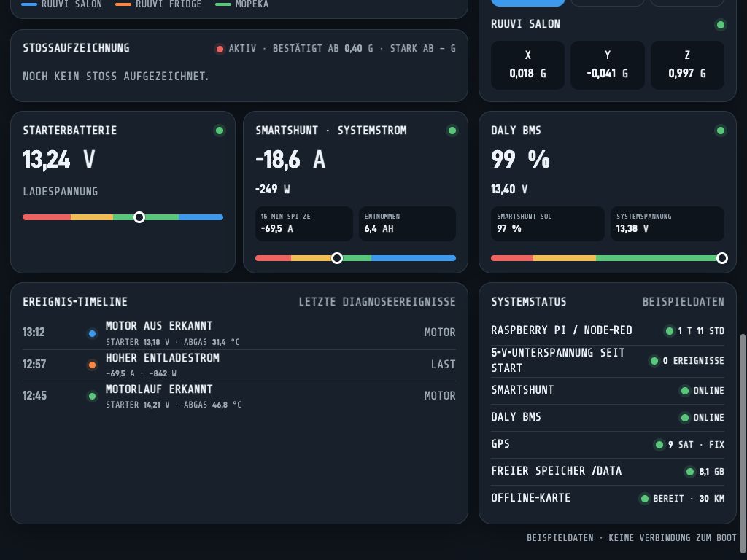The height and width of the screenshot is (560, 747).
Task: Click the -69,5 A · -842 W event detail
Action: [141, 373]
